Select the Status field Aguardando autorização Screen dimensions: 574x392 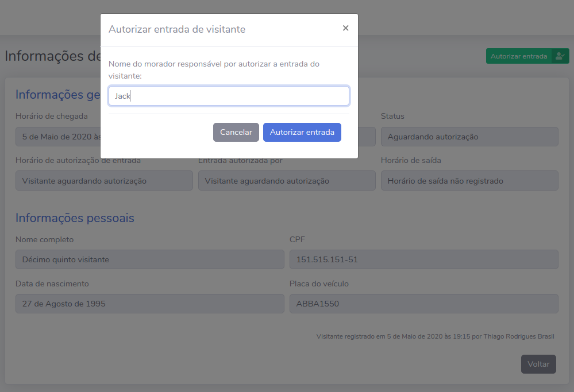469,137
